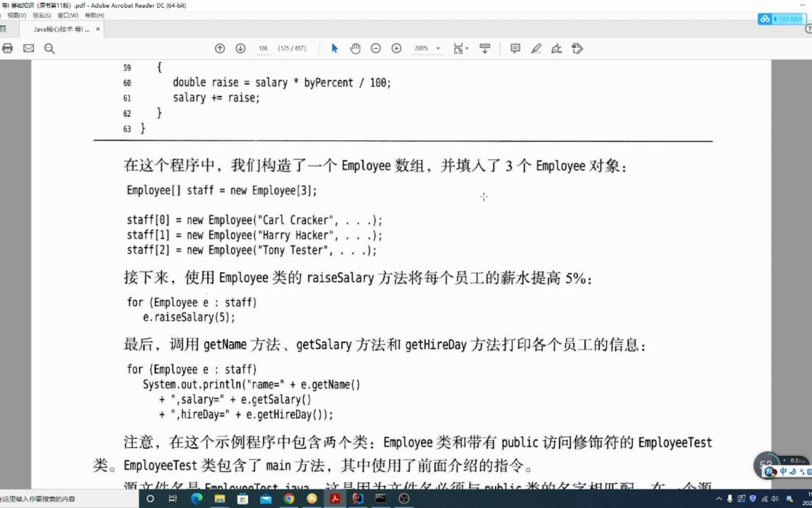Viewport: 812px width, 508px height.
Task: Switch to IntelliJ IDEA on the taskbar
Action: click(358, 499)
